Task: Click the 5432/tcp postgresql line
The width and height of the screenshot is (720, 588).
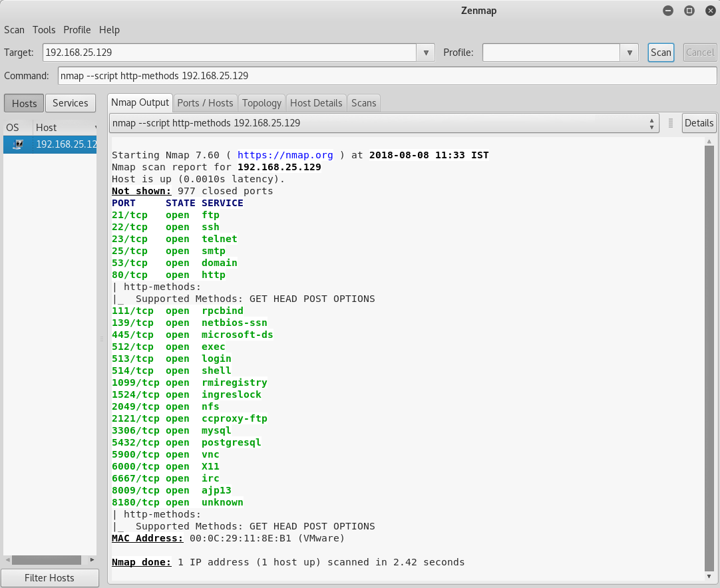Action: click(x=186, y=442)
